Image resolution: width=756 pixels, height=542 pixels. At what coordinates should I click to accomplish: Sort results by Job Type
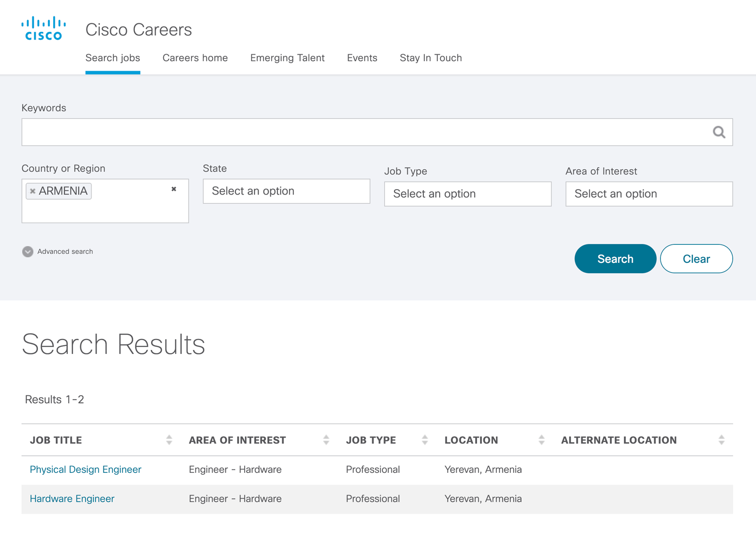tap(425, 440)
